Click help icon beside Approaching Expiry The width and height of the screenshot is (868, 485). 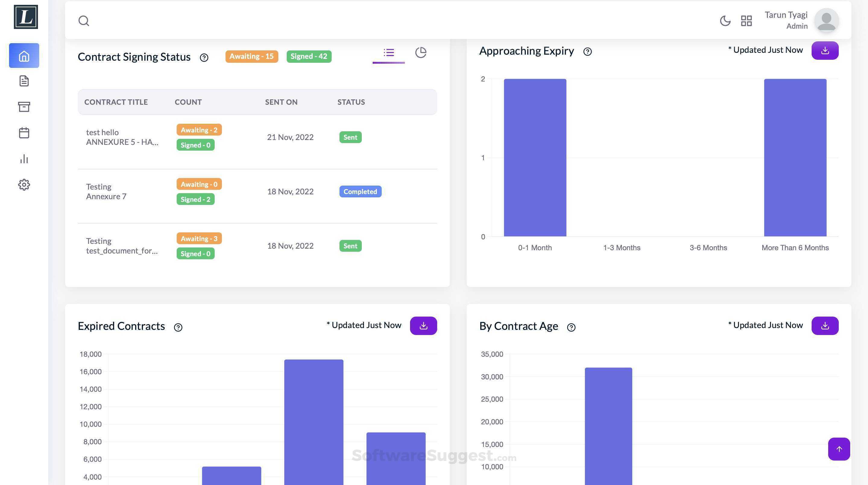click(587, 52)
